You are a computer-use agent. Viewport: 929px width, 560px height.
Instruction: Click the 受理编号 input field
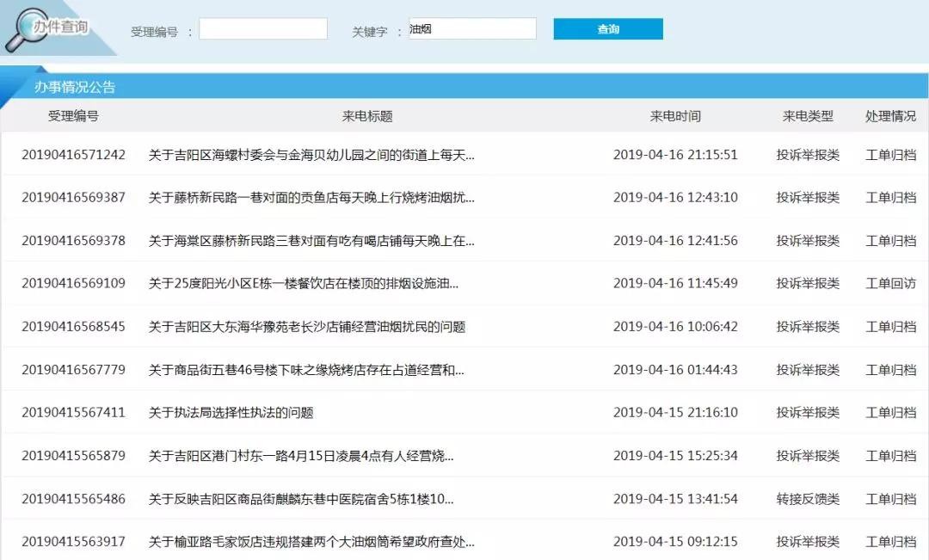pyautogui.click(x=263, y=29)
